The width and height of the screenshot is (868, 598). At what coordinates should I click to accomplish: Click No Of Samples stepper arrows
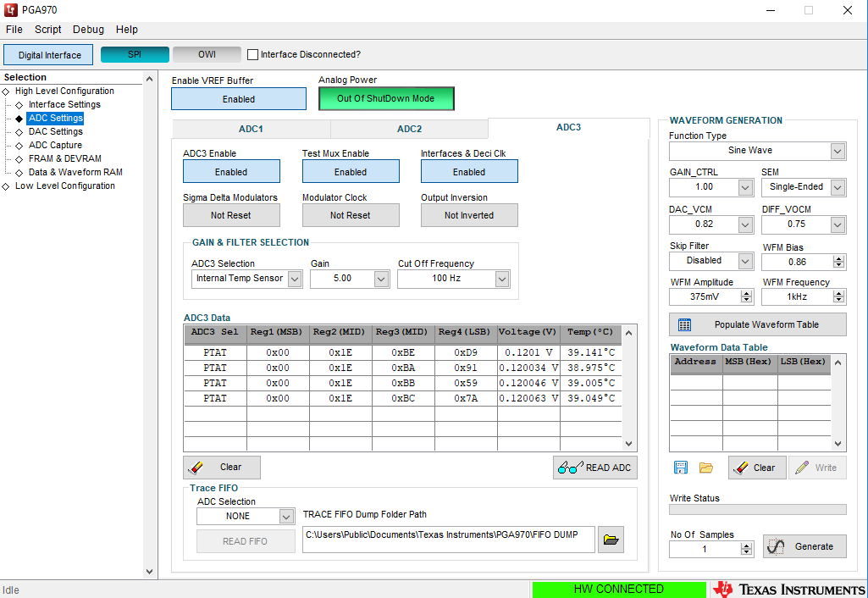[747, 549]
